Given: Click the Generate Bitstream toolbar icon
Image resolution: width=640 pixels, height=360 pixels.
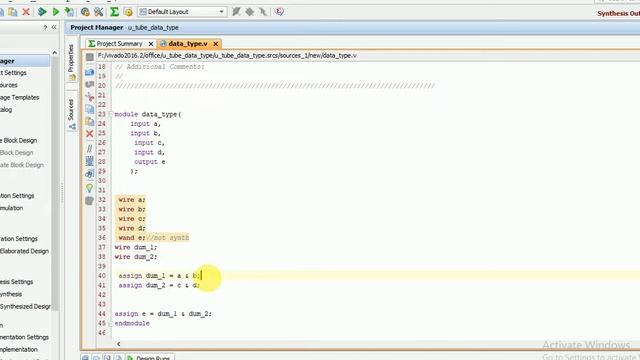Looking at the screenshot, I should point(70,12).
